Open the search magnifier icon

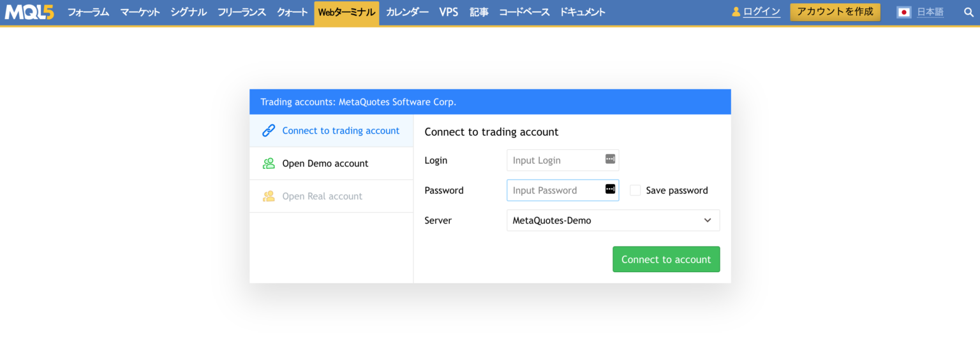coord(969,12)
